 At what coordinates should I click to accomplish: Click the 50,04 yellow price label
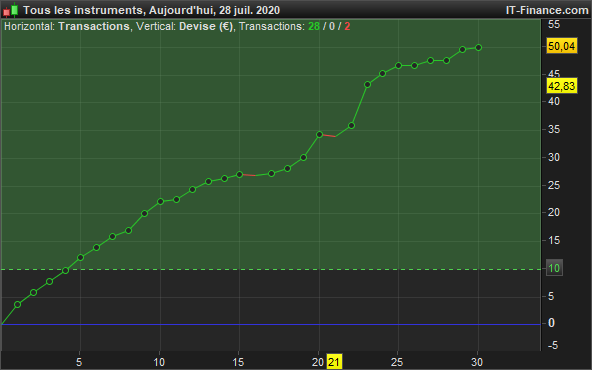click(x=561, y=46)
